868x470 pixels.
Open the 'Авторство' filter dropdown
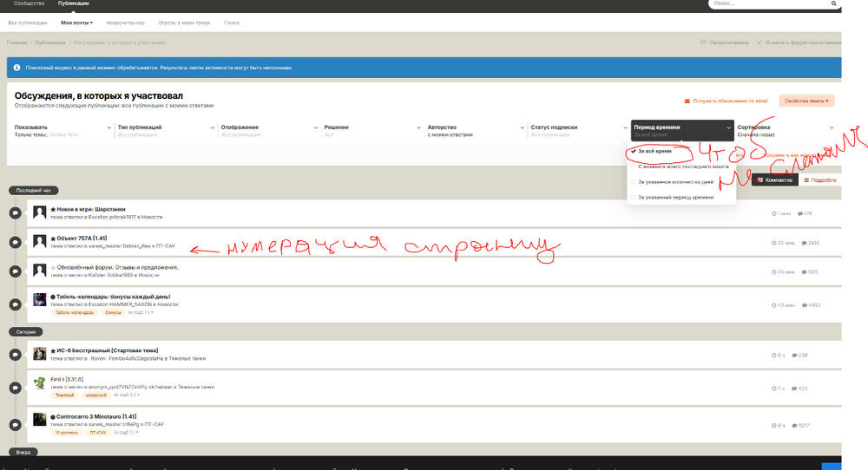click(x=476, y=130)
